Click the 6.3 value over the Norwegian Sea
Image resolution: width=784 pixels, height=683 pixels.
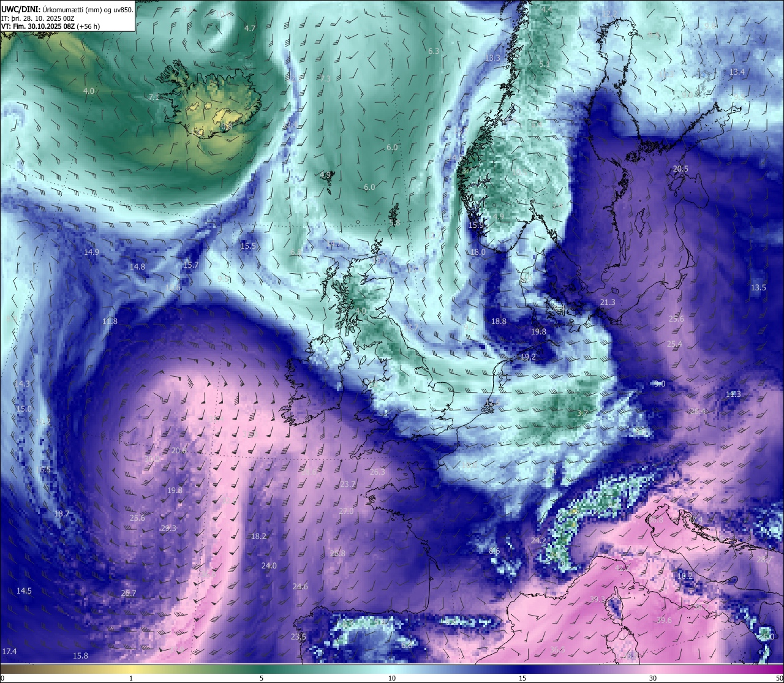[x=434, y=51]
